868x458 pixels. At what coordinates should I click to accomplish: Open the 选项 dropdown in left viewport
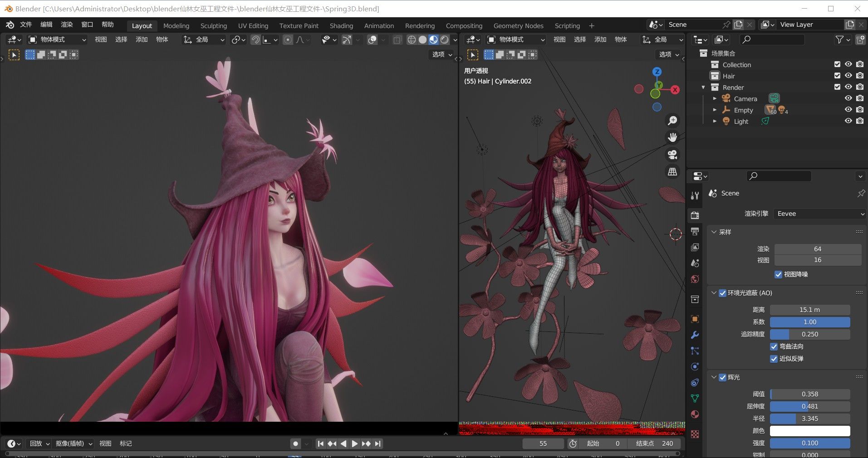(442, 54)
